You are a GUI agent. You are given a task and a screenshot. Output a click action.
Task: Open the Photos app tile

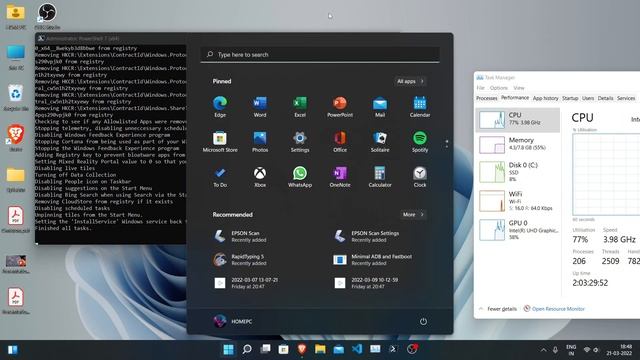pyautogui.click(x=260, y=142)
